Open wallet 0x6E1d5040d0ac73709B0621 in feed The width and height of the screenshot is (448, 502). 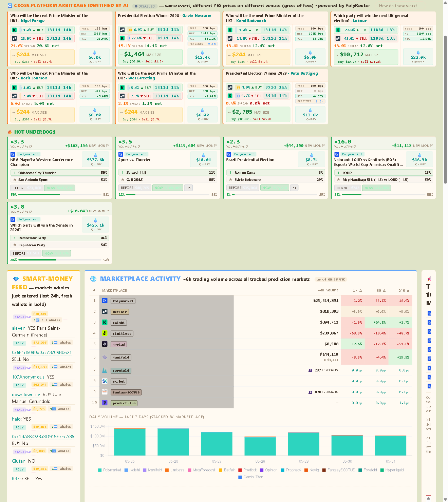click(42, 352)
